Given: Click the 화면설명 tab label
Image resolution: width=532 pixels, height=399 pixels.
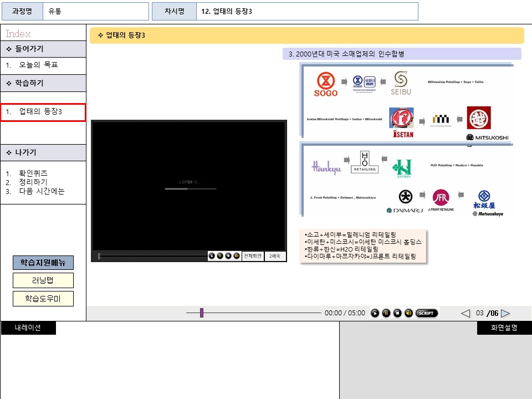Looking at the screenshot, I should pyautogui.click(x=504, y=328).
